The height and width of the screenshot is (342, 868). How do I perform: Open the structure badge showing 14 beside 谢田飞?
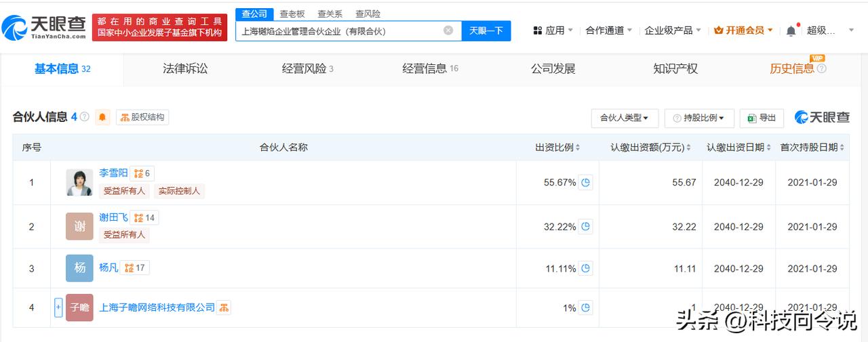pos(144,218)
